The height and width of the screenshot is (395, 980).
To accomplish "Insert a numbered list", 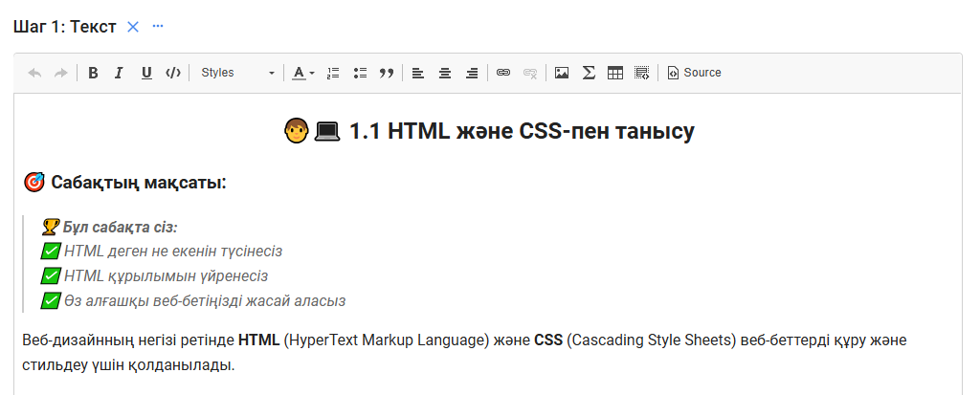I will click(x=333, y=73).
